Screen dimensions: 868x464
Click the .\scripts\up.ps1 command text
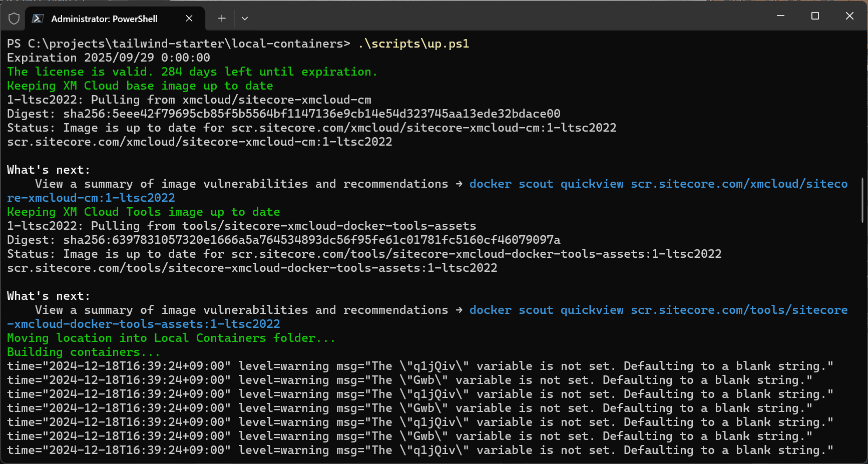(x=413, y=44)
